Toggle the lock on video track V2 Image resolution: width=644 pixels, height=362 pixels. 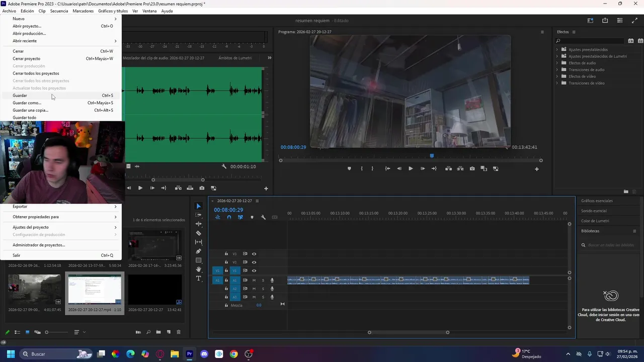[x=226, y=262]
